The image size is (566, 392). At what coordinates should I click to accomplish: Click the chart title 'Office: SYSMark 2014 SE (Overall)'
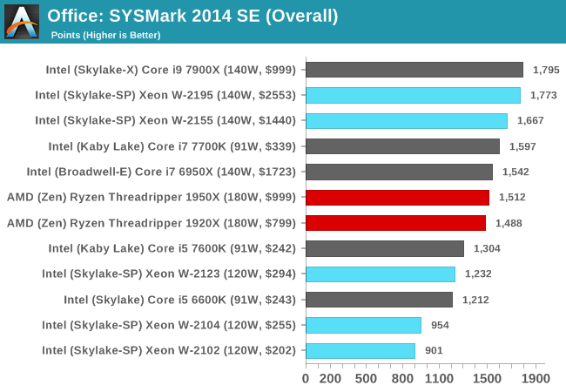click(192, 17)
